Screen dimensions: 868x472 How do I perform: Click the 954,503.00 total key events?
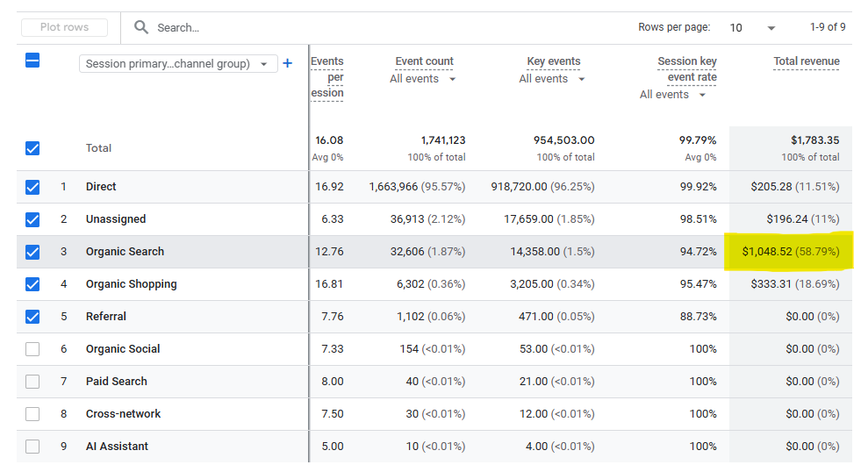(x=564, y=140)
